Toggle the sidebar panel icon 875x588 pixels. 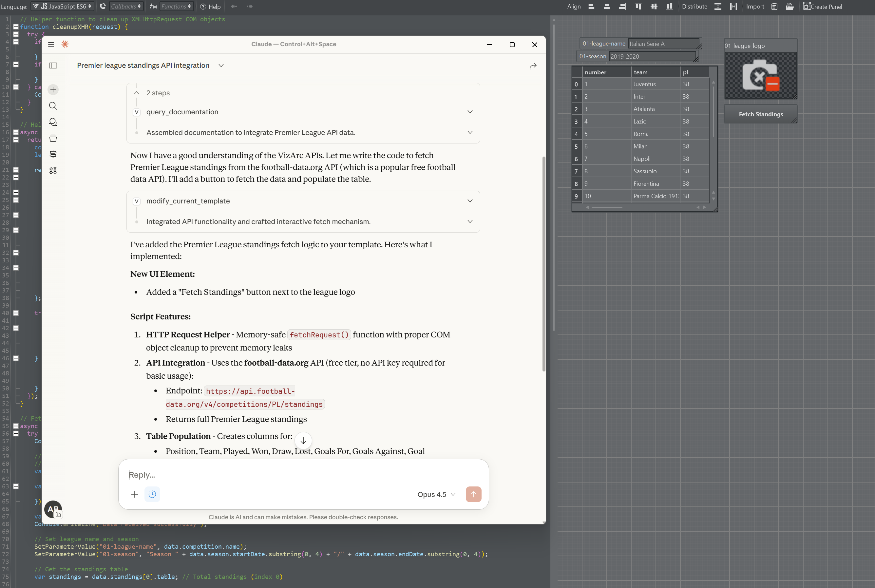click(x=53, y=66)
